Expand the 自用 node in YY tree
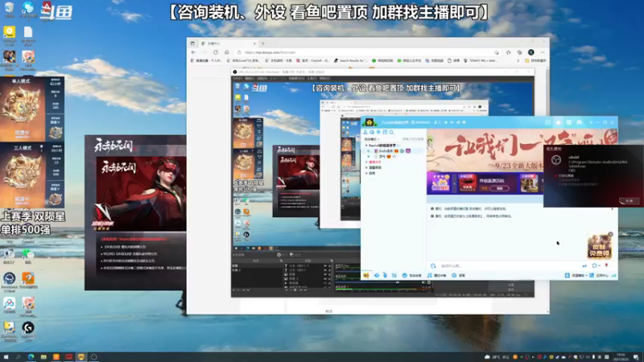 (x=366, y=173)
